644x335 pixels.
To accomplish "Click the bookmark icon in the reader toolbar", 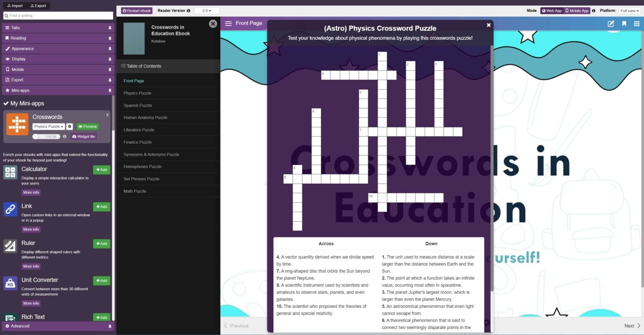I will click(624, 24).
